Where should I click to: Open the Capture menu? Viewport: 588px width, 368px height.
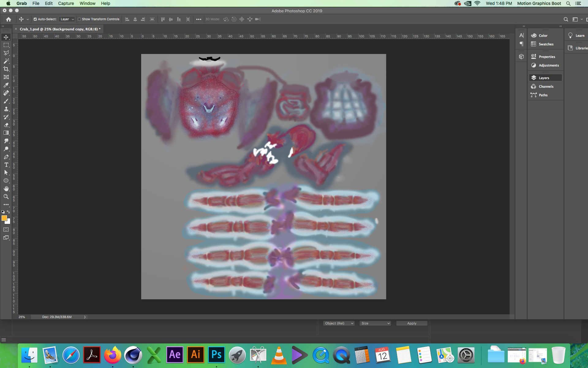tap(66, 3)
